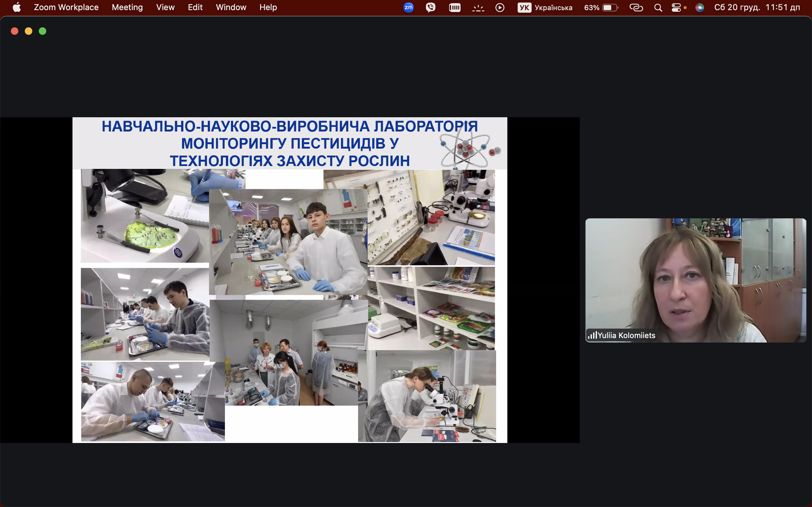Click the date and time clock

pos(757,7)
